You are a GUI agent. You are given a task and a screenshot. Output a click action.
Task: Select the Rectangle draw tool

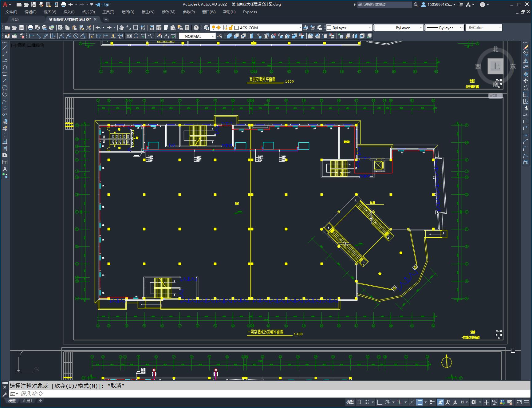coord(5,74)
